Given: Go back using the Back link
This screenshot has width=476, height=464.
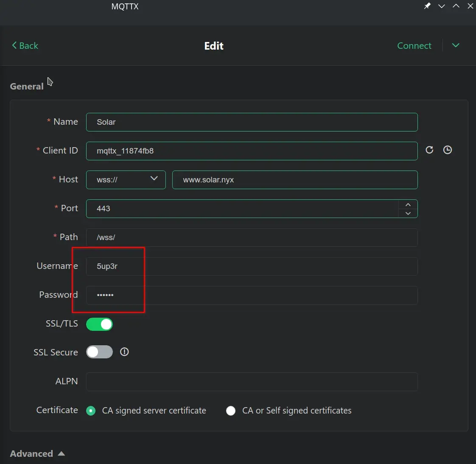Looking at the screenshot, I should coord(25,45).
